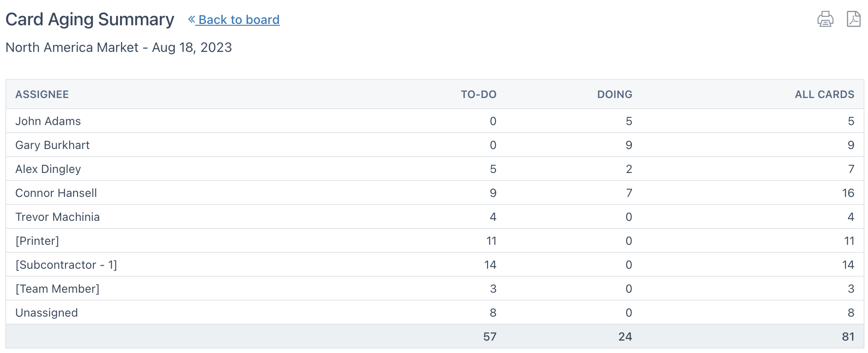Open the Back to board link

[x=239, y=20]
